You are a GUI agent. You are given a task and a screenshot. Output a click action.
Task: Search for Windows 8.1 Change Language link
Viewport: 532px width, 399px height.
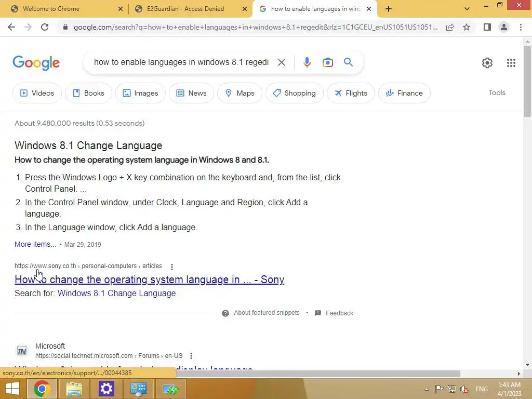(116, 293)
